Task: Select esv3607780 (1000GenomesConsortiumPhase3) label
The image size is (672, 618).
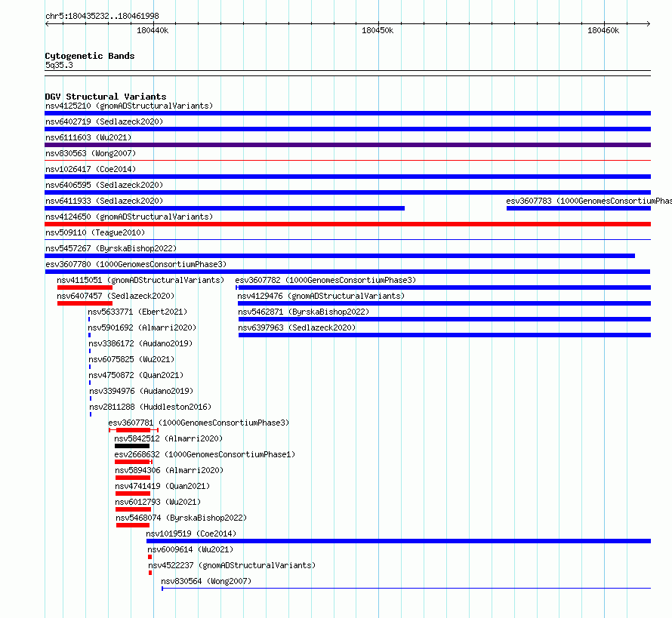Action: (136, 264)
